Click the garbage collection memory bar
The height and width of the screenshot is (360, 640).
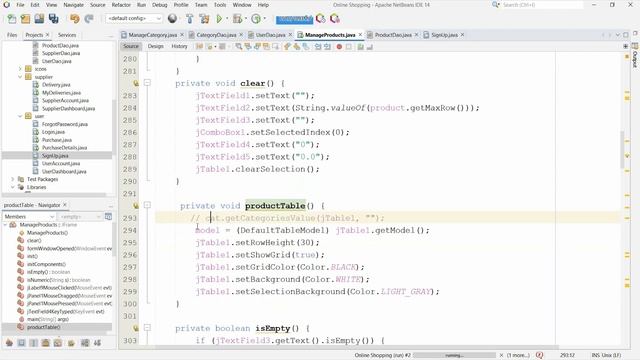point(294,19)
